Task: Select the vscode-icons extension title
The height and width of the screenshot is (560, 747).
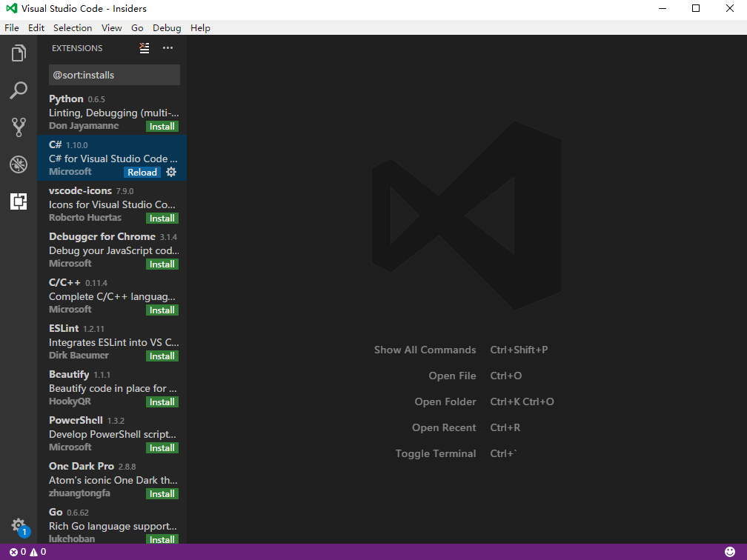Action: point(80,190)
